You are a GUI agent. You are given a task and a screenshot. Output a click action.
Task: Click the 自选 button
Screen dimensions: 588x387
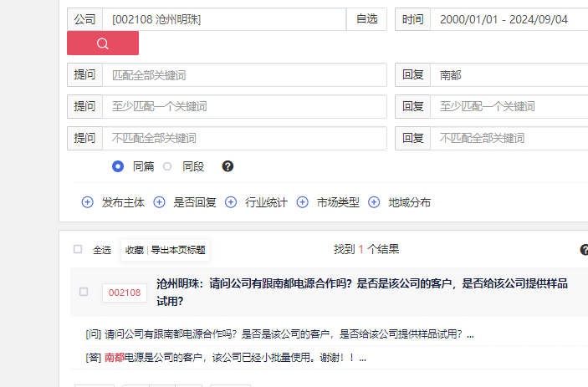pyautogui.click(x=366, y=19)
